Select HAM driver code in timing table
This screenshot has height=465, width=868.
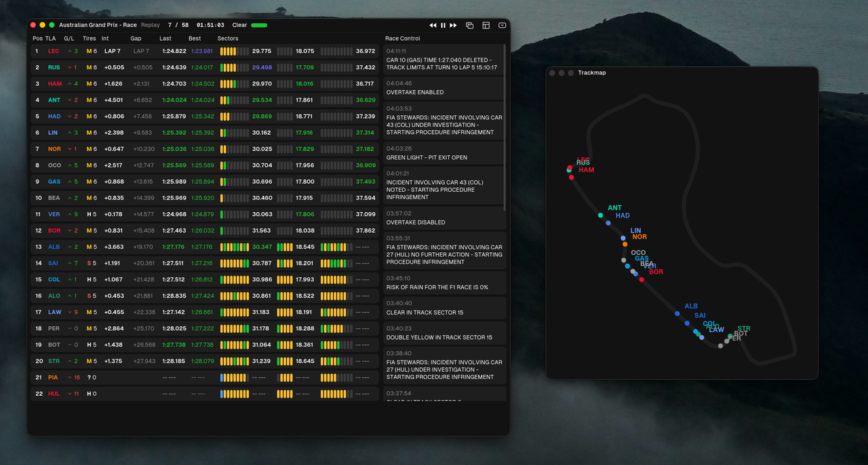click(x=54, y=83)
